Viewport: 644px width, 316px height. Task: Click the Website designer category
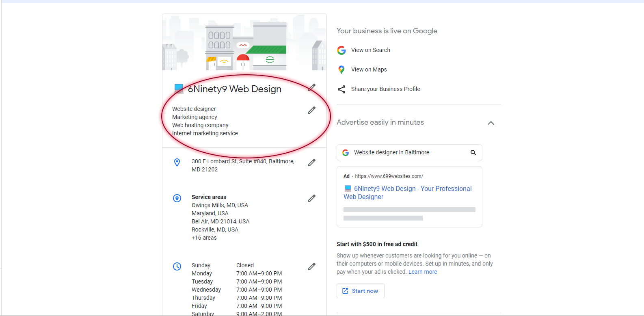(x=194, y=109)
